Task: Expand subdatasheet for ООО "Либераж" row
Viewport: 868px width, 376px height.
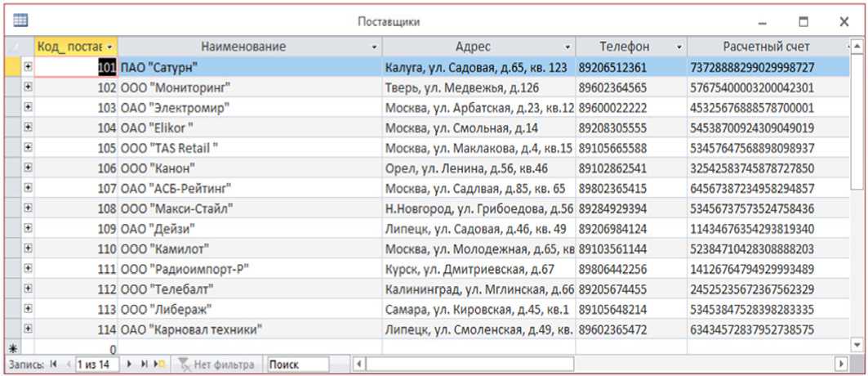Action: click(29, 308)
